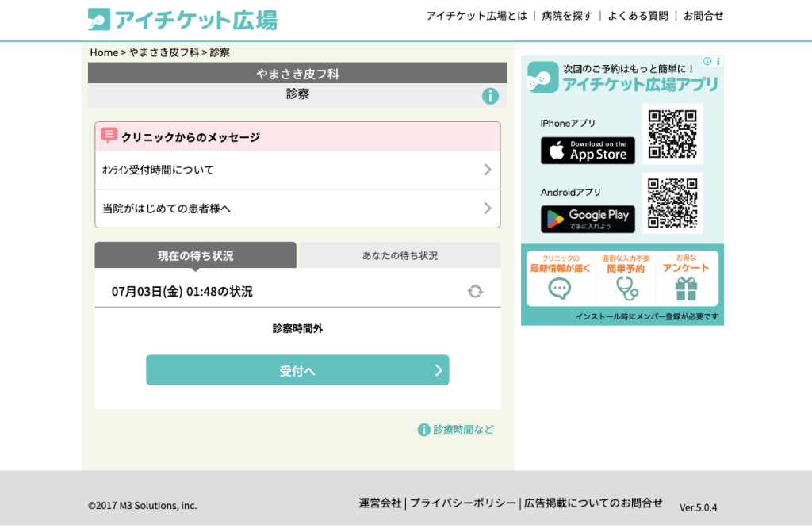Click the 受付へ button
The height and width of the screenshot is (528, 812).
(297, 370)
